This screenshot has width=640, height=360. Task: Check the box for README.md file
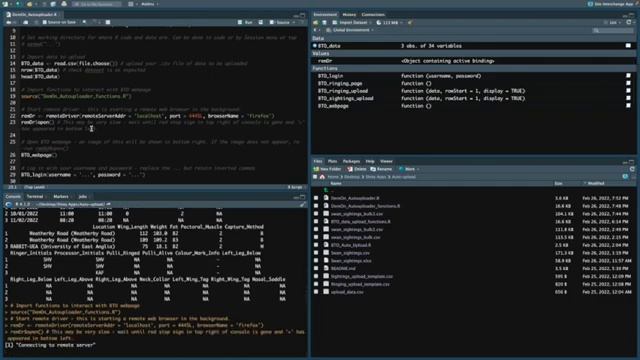pos(316,269)
